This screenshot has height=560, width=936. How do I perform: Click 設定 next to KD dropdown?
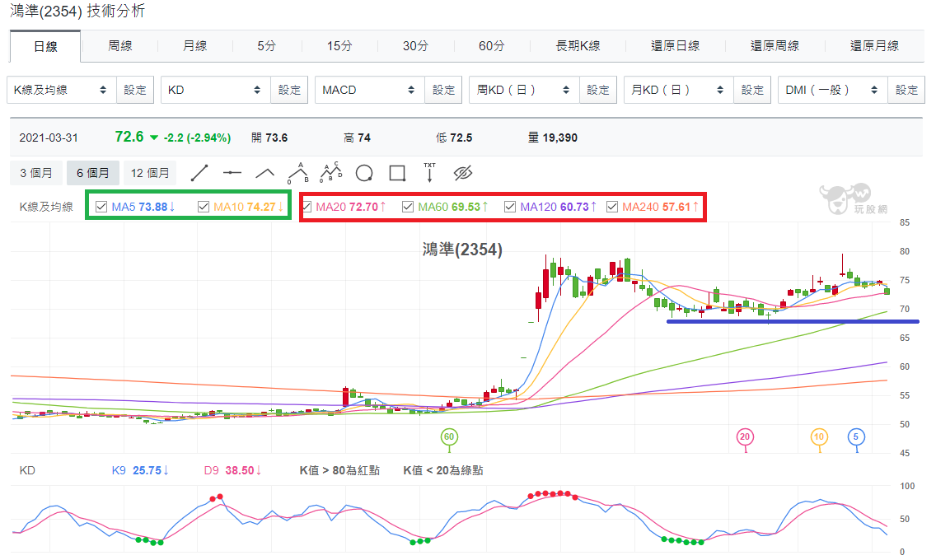point(289,90)
